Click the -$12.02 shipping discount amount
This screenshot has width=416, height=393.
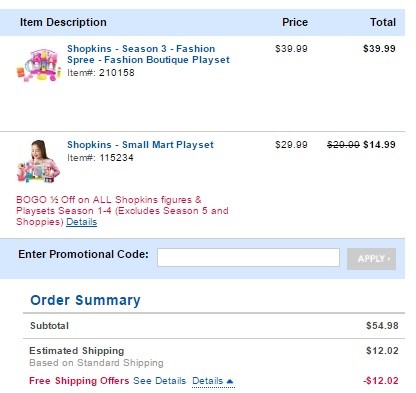(x=381, y=381)
